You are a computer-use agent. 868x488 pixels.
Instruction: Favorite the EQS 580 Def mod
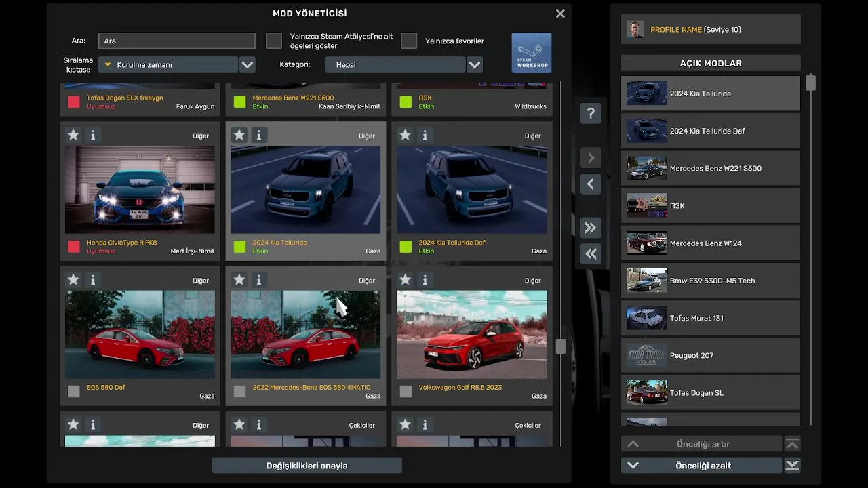pyautogui.click(x=73, y=279)
